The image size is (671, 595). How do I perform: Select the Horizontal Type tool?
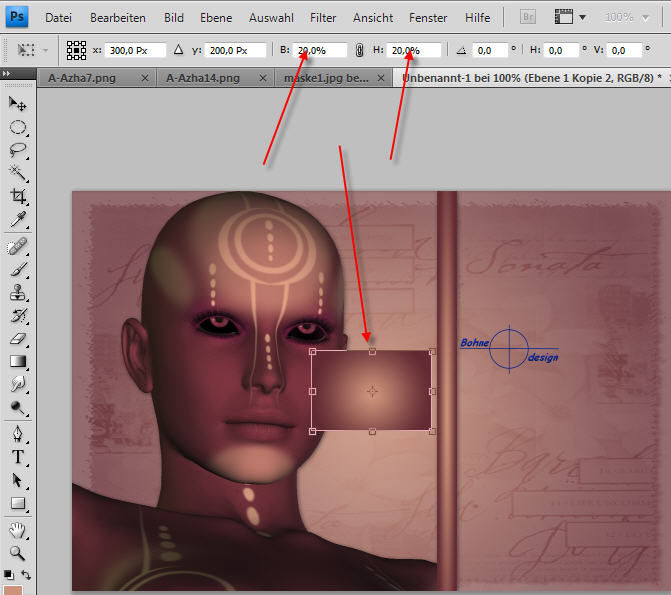[17, 457]
